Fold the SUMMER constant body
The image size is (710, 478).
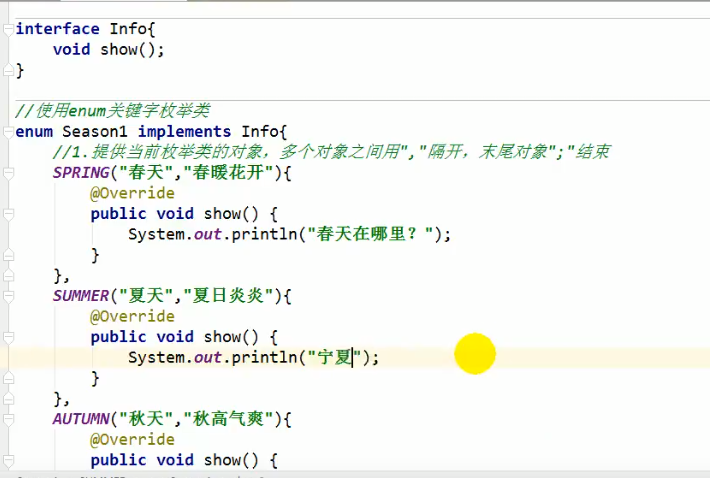pos(8,296)
